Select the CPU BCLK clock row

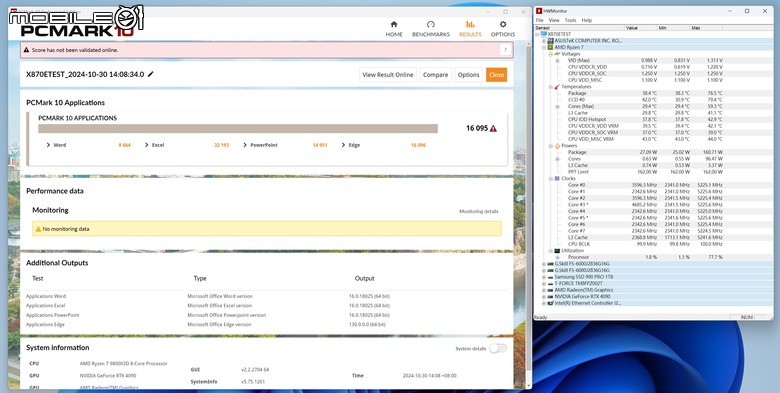645,244
